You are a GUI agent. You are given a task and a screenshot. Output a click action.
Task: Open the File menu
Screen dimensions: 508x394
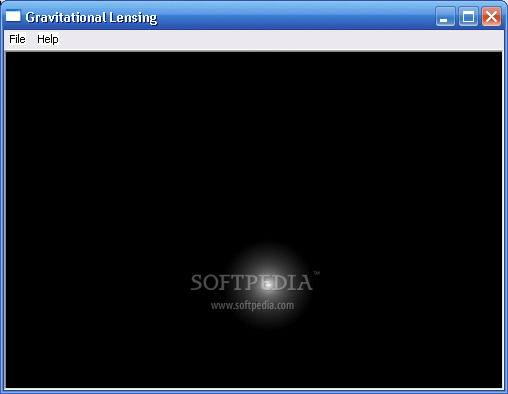17,39
